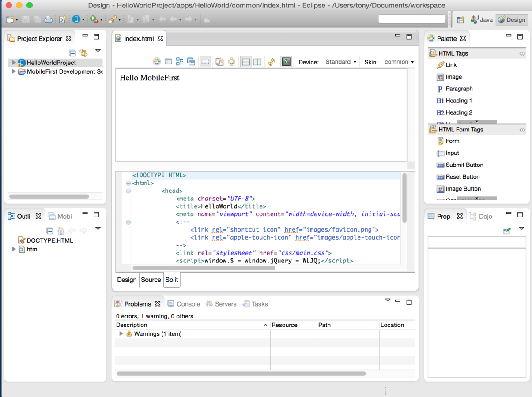Click the Print icon in main toolbar
The height and width of the screenshot is (397, 532).
49,19
